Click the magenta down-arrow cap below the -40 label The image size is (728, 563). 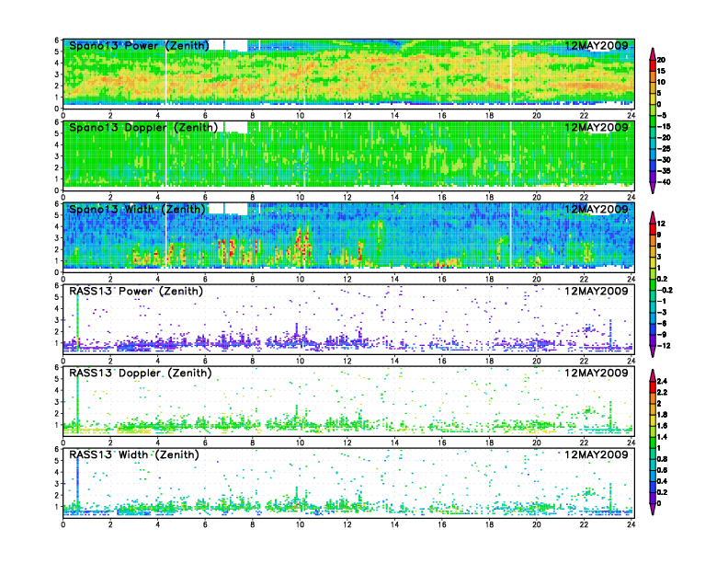(653, 188)
